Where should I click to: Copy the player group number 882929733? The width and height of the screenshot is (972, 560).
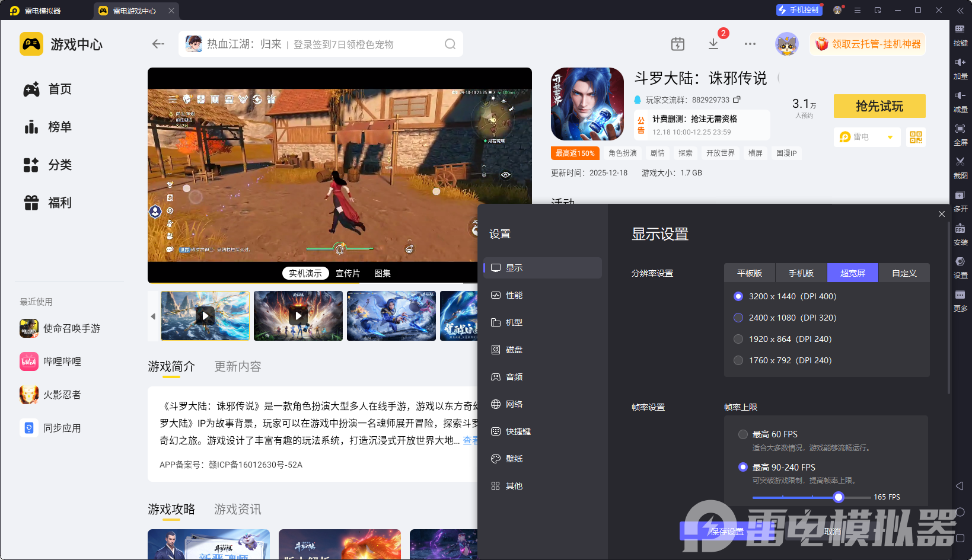coord(737,100)
